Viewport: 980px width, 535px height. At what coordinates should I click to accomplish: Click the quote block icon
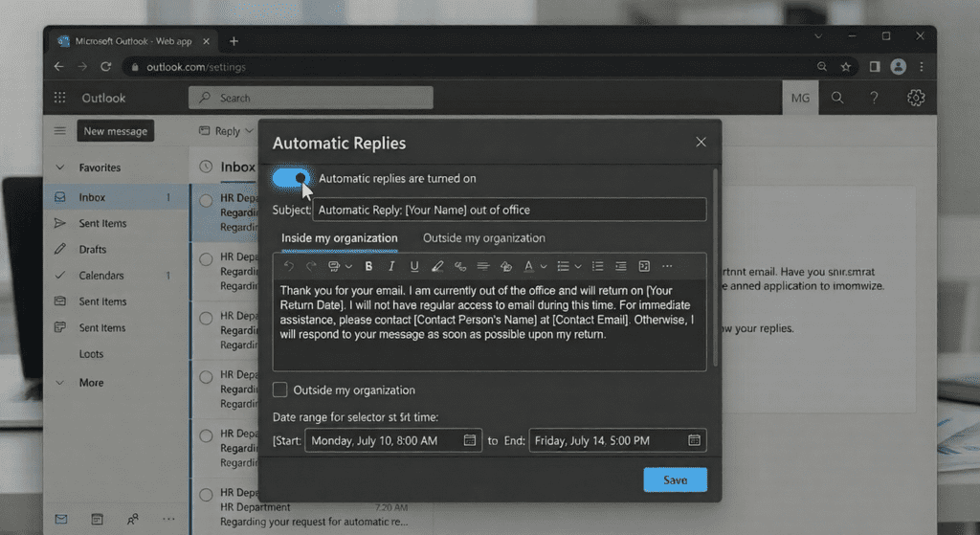(x=644, y=266)
